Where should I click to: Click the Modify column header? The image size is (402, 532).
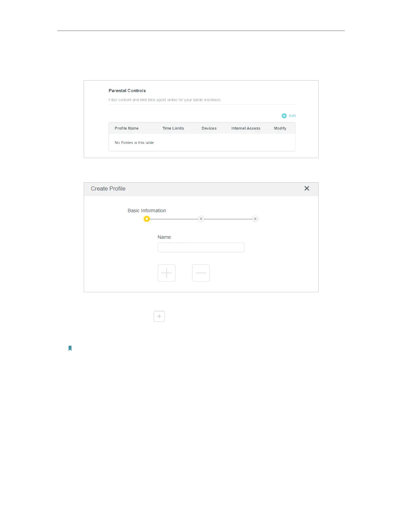point(280,128)
